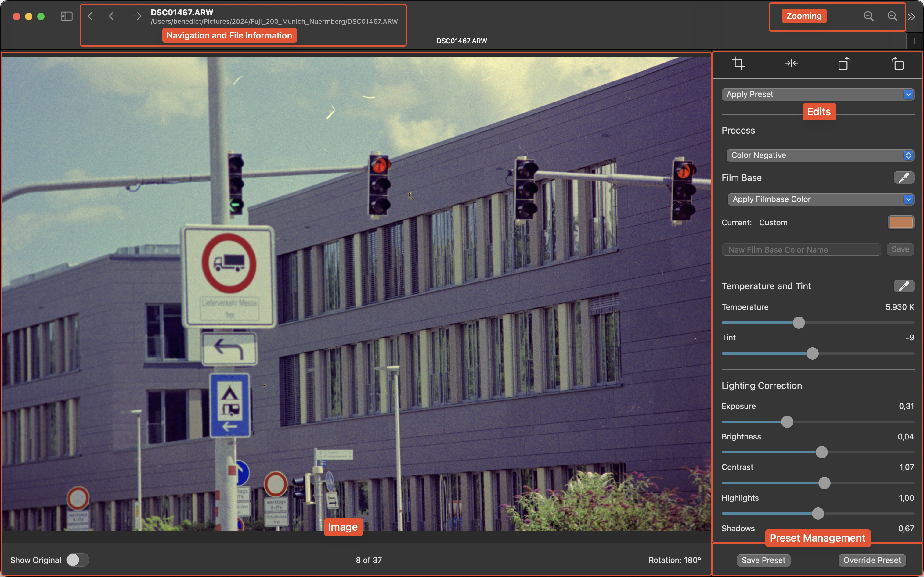
Task: Toggle the sidebar visibility
Action: [66, 16]
